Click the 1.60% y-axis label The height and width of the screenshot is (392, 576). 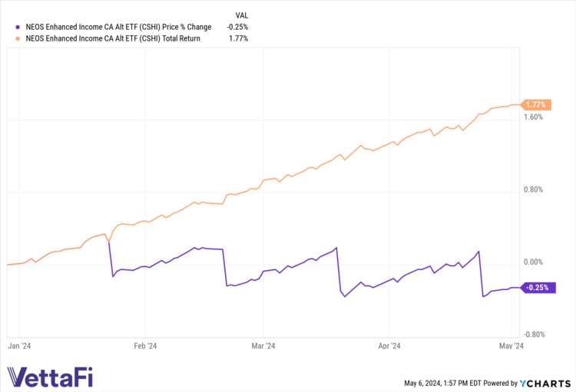coord(533,117)
